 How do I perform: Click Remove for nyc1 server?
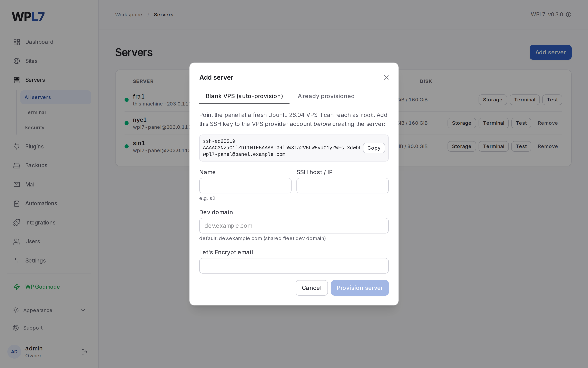547,123
